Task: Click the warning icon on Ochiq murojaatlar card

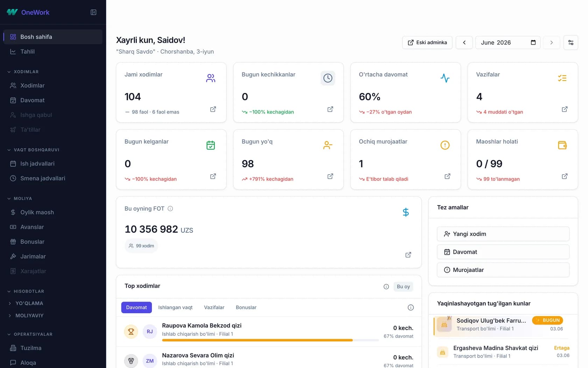Action: click(x=445, y=145)
